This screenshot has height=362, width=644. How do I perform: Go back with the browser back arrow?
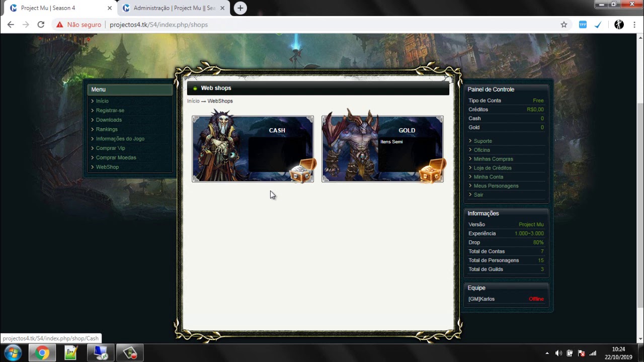[11, 25]
